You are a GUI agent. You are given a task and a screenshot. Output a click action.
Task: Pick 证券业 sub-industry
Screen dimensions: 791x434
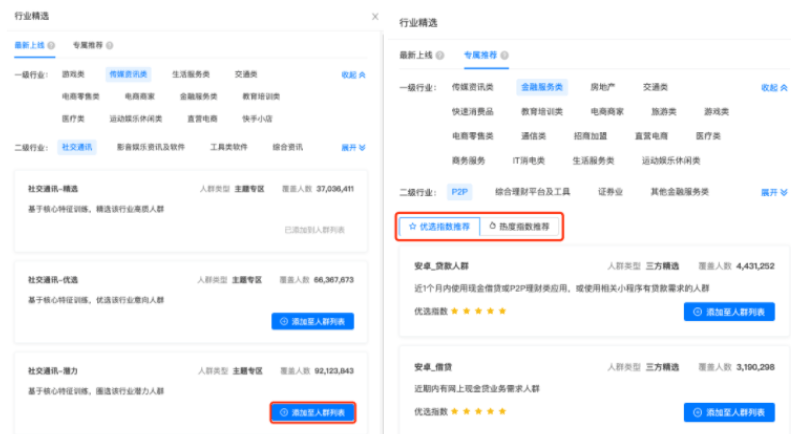tap(610, 192)
